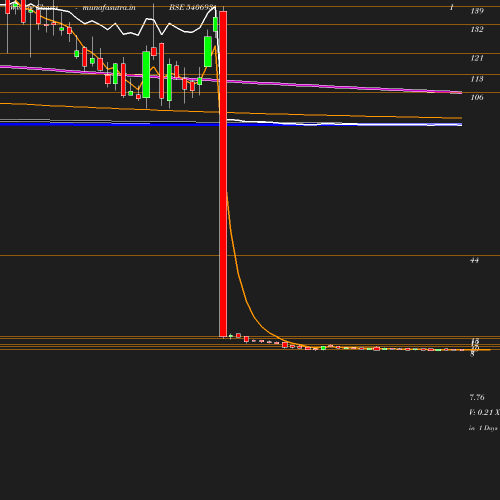This screenshot has height=500, width=500.
Task: Click the 44 price axis label
Action: tap(474, 260)
